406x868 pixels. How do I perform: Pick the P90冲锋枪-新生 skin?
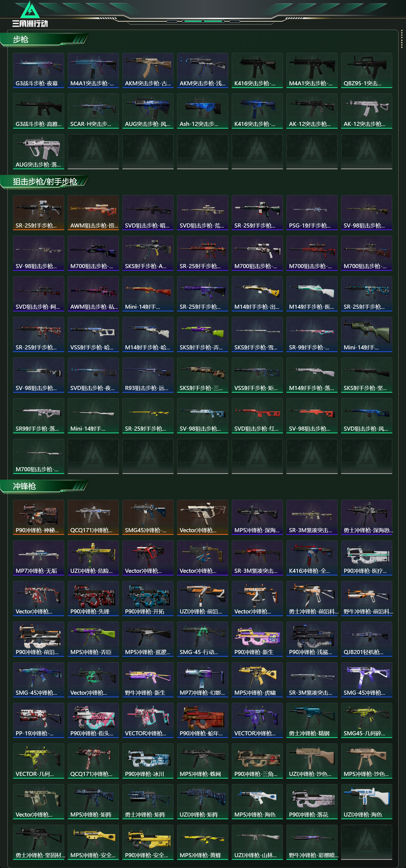pyautogui.click(x=257, y=639)
